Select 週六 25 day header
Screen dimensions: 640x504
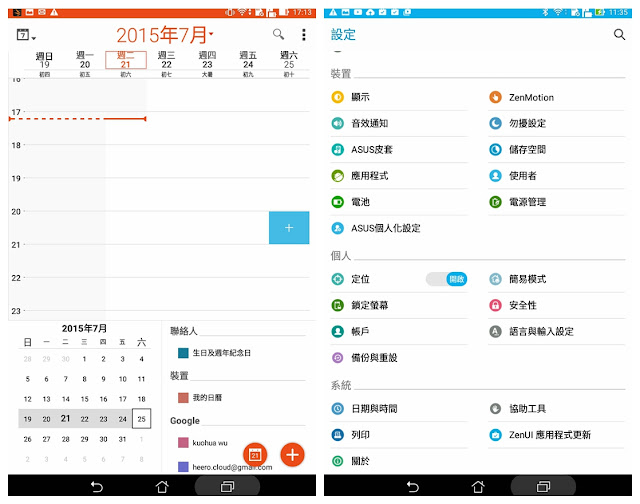tap(289, 60)
